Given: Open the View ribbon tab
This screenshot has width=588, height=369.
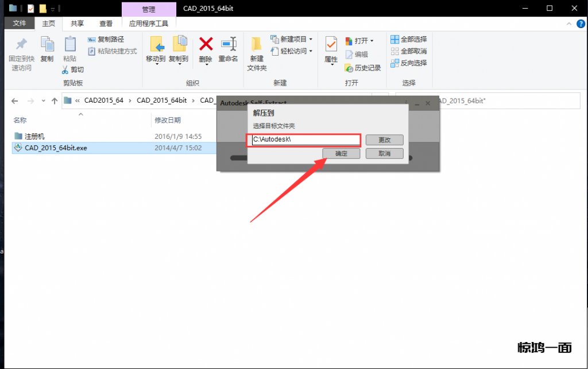Looking at the screenshot, I should (x=106, y=24).
